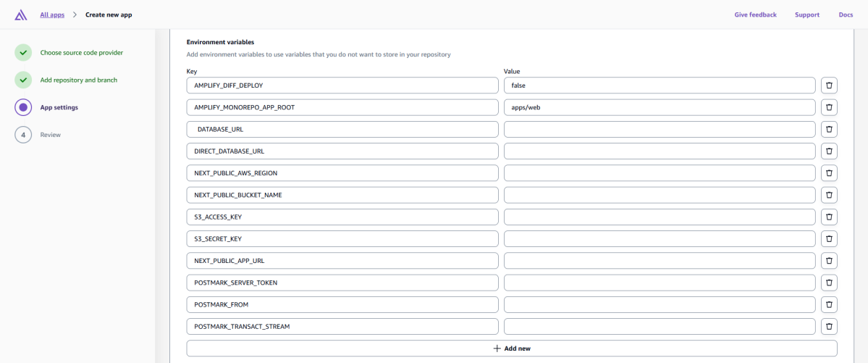This screenshot has height=363, width=868.
Task: Edit the S3_SECRET_KEY key field
Action: tap(342, 239)
